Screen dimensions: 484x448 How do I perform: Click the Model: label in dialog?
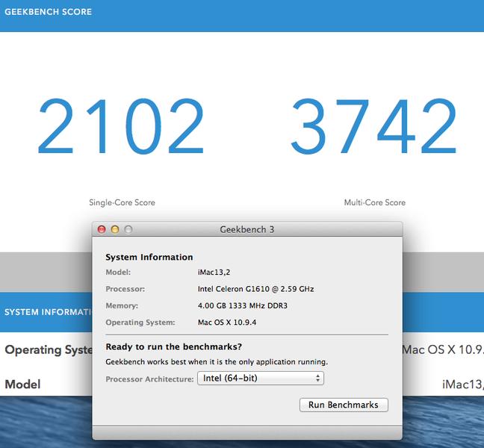click(x=118, y=272)
